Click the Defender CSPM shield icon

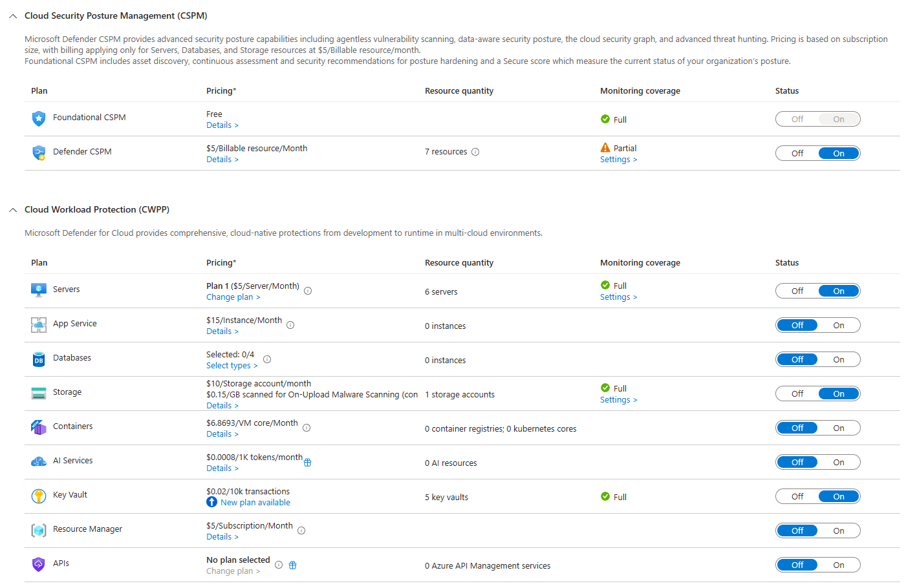click(39, 152)
